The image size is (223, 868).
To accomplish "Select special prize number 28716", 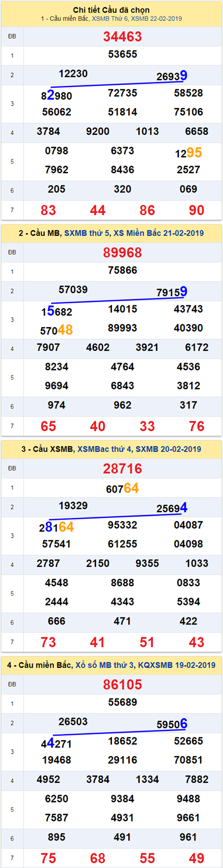I will 122,469.
